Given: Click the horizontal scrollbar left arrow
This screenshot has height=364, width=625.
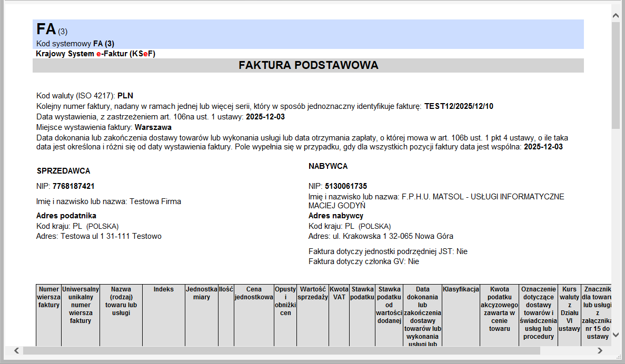Looking at the screenshot, I should coord(17,350).
